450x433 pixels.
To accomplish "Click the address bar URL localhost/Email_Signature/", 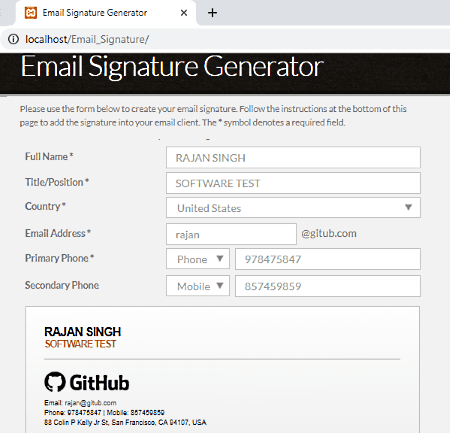I will point(87,39).
